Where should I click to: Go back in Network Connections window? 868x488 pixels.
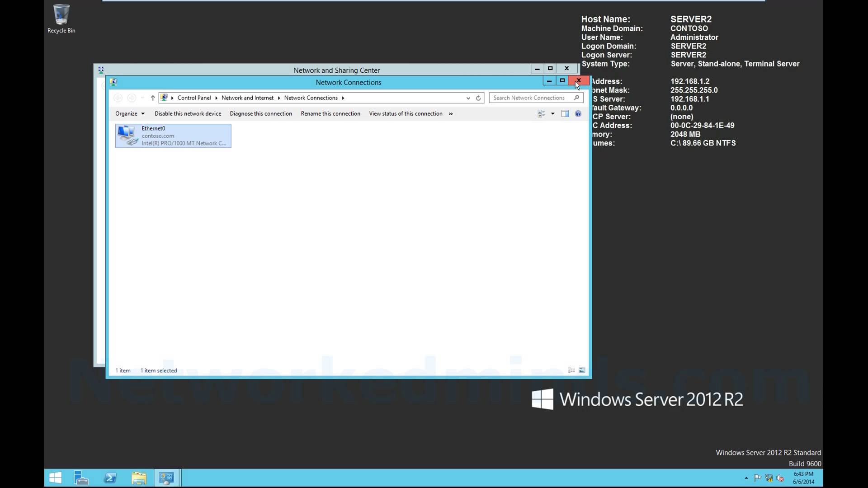(118, 98)
